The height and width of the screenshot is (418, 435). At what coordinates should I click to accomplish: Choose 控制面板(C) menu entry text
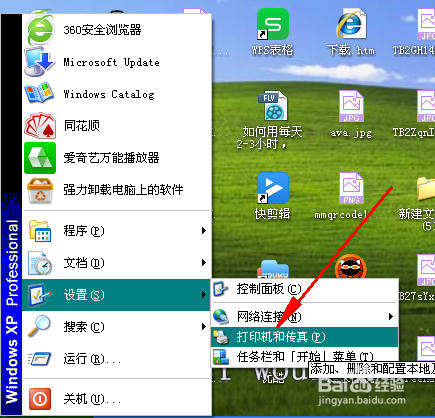click(x=269, y=289)
